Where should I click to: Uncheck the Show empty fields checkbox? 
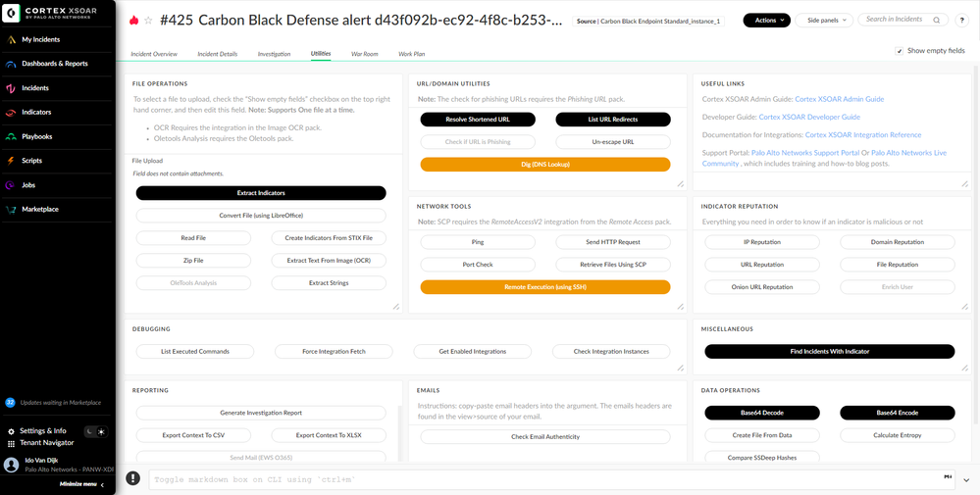(900, 51)
